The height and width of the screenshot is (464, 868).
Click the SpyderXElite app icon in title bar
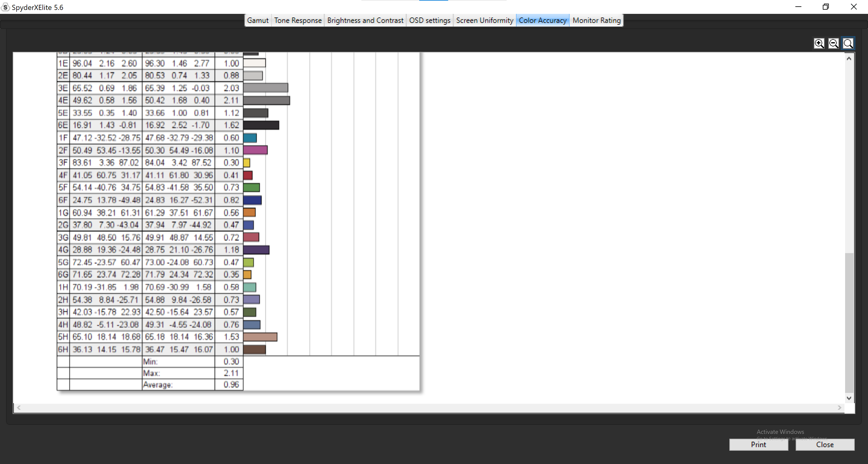5,7
